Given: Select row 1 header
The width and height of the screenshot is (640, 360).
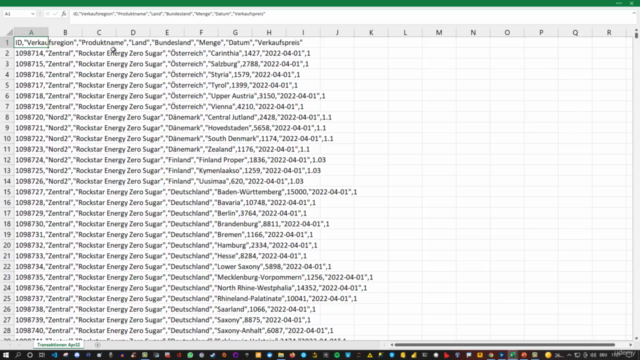Looking at the screenshot, I should (x=7, y=42).
